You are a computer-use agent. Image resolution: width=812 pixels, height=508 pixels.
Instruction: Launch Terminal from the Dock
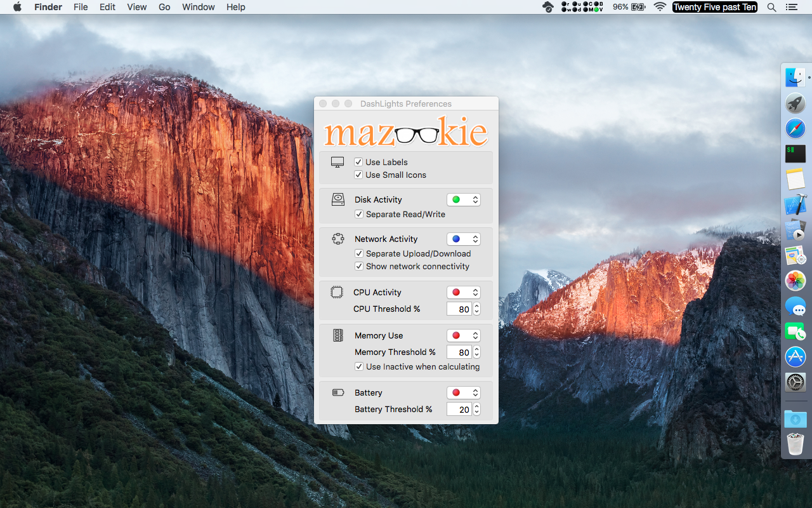point(795,154)
